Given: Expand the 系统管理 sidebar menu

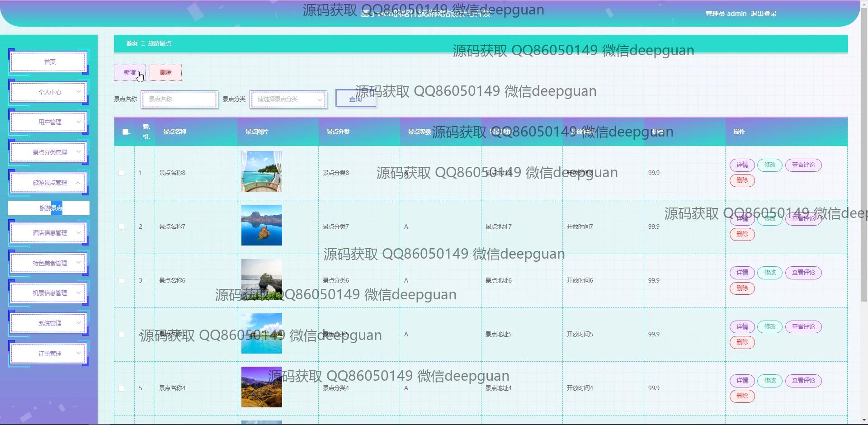Looking at the screenshot, I should (48, 323).
